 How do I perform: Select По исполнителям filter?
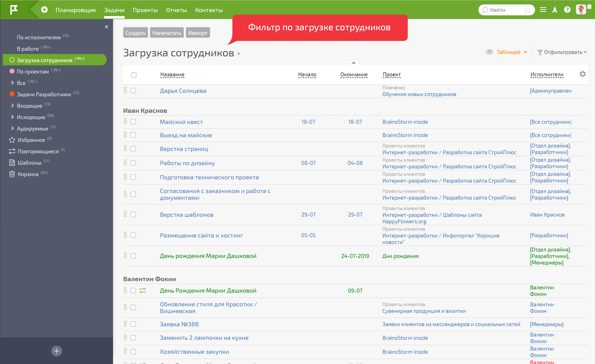(39, 37)
